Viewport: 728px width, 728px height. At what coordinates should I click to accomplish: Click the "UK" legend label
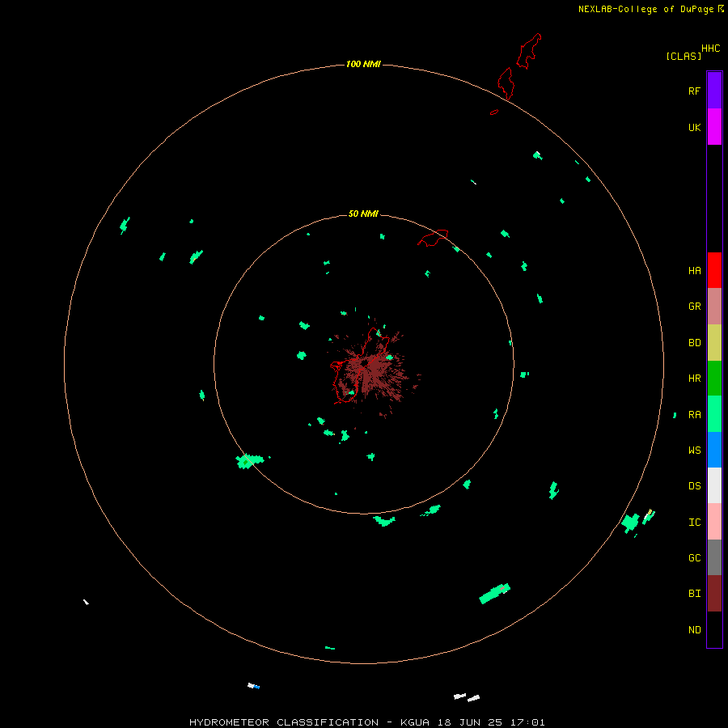695,128
